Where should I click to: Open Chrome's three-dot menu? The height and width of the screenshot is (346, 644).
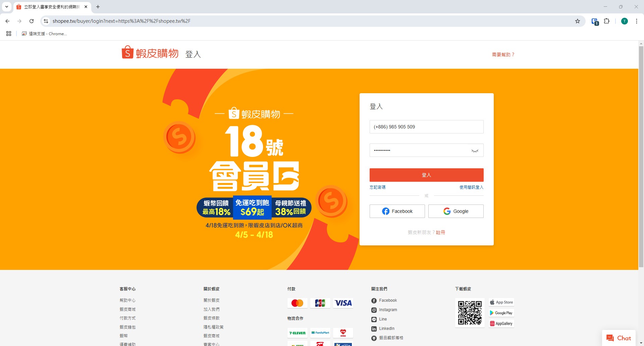(x=636, y=21)
